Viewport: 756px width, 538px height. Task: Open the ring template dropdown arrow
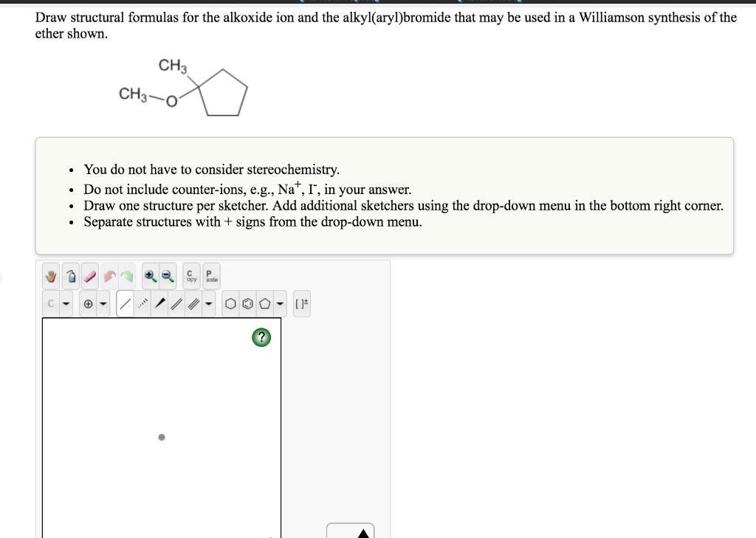279,303
